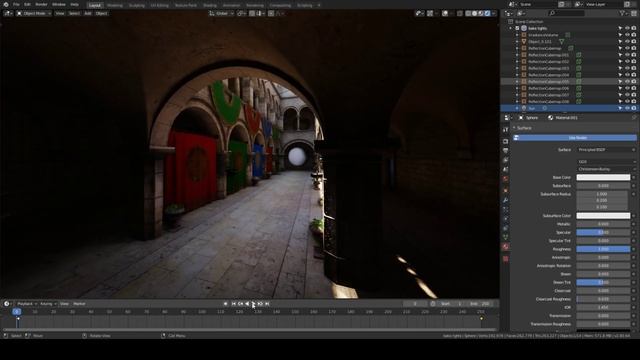The height and width of the screenshot is (360, 640).
Task: Click the Use Nodes button
Action: tap(575, 138)
